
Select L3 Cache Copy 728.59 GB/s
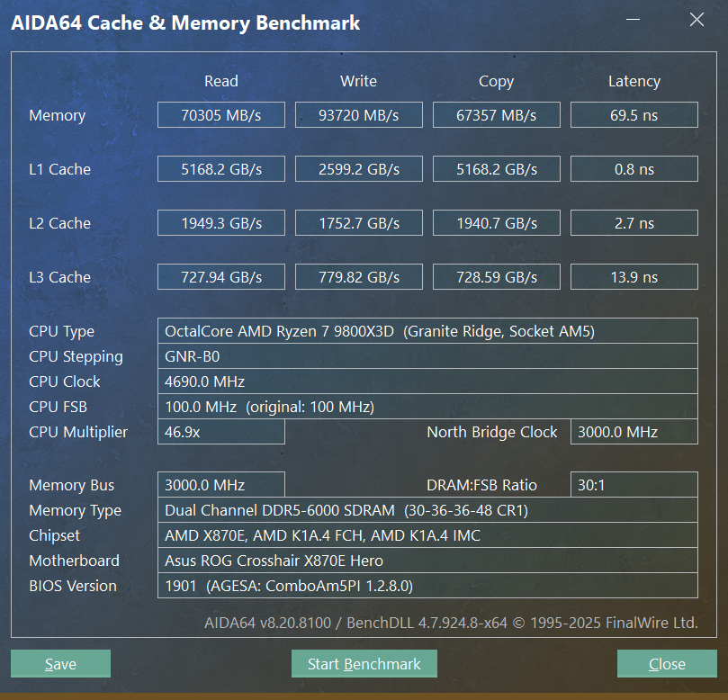pos(497,276)
